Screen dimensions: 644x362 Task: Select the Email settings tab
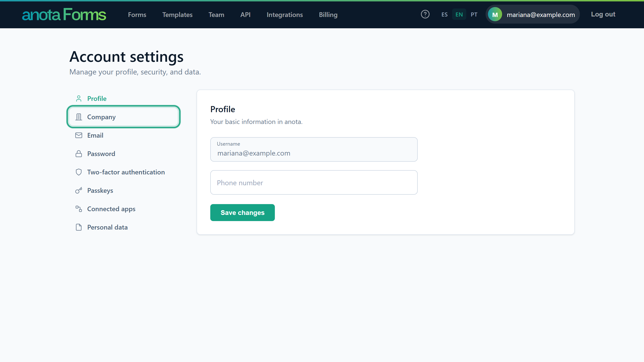pyautogui.click(x=123, y=135)
